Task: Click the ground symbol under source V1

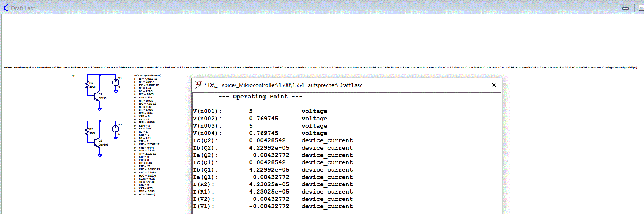Action: [x=116, y=91]
